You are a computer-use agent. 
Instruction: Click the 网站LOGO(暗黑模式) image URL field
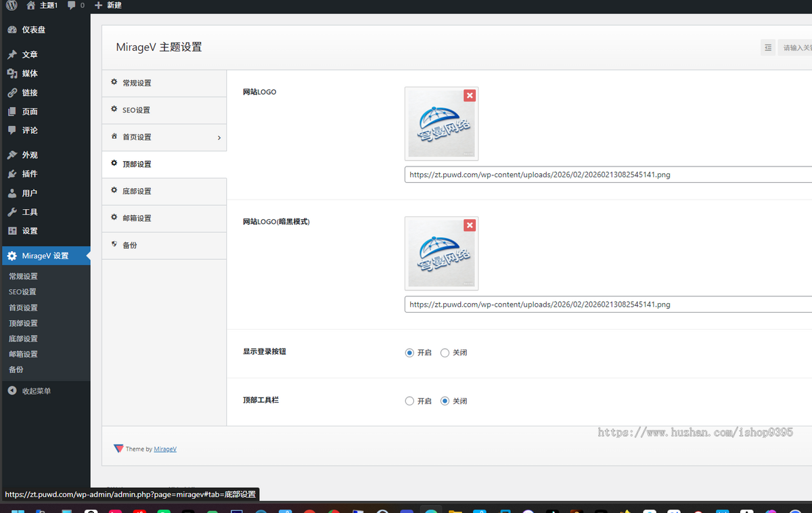click(608, 305)
